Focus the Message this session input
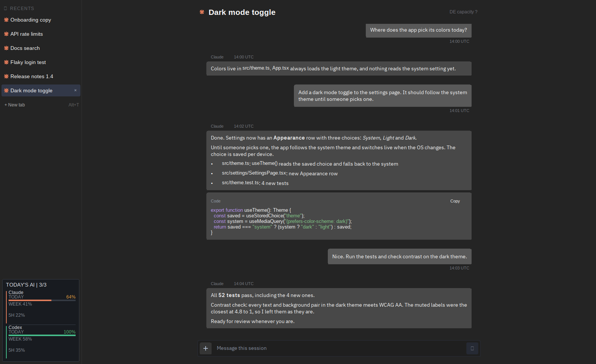The width and height of the screenshot is (596, 364). pyautogui.click(x=339, y=348)
